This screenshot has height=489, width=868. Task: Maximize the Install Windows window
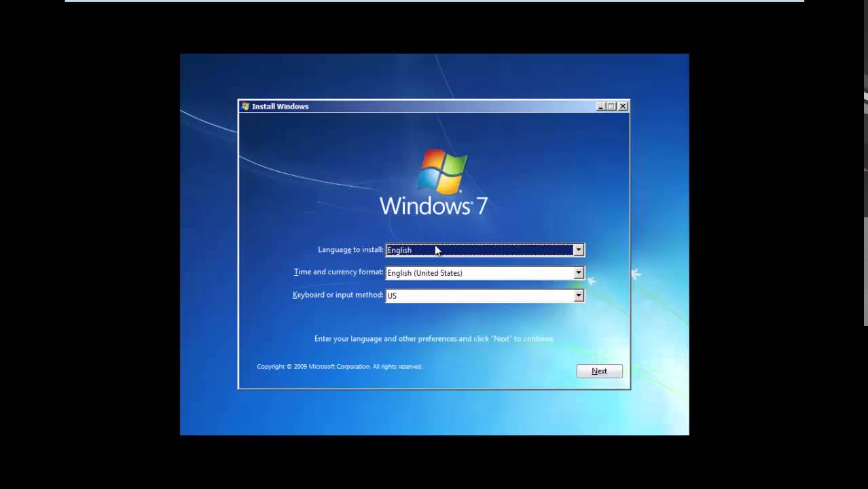coord(611,106)
